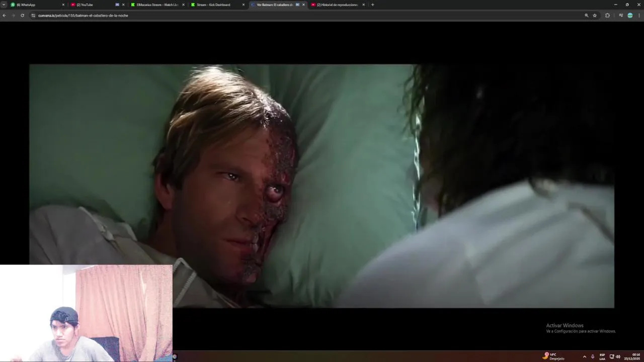Restore down the Chrome window
The width and height of the screenshot is (644, 362).
(x=627, y=5)
